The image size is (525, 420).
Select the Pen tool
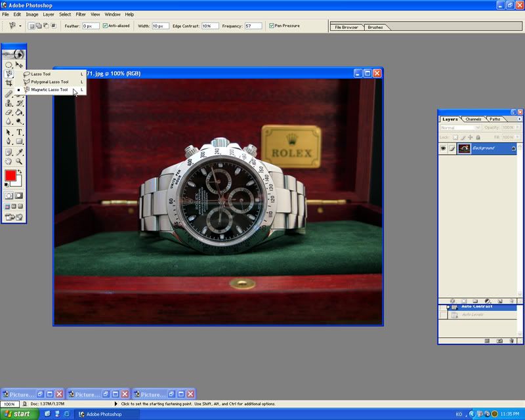(9, 141)
